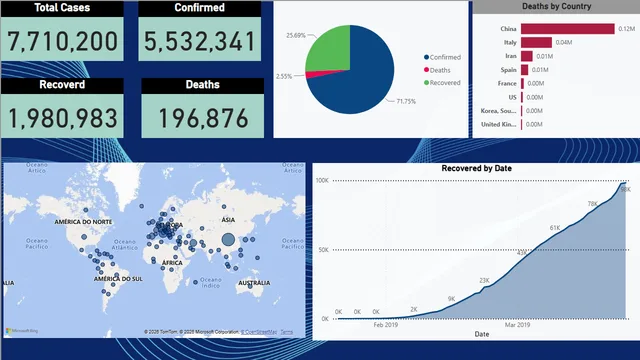Click the ÁFRICA map label
Screen dimensions: 640x360
click(x=172, y=263)
